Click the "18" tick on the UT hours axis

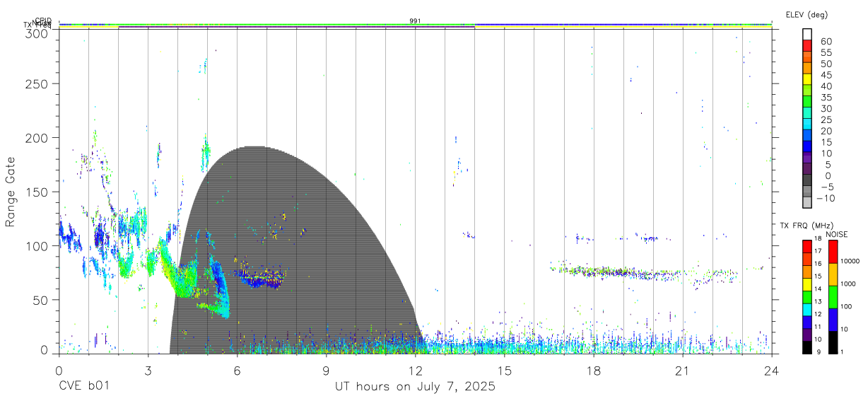(594, 371)
